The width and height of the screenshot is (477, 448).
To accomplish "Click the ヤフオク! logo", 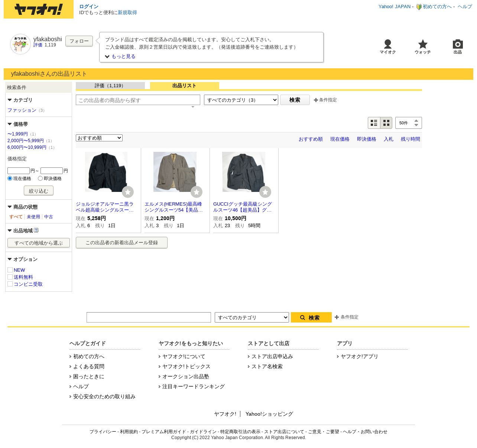I will point(39,9).
